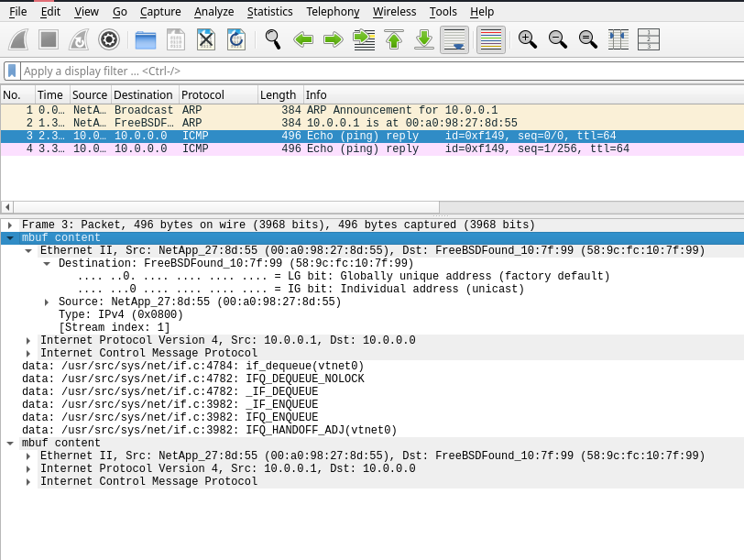The height and width of the screenshot is (560, 744).
Task: Select packet 4 ICMP echo reply row
Action: tap(367, 148)
